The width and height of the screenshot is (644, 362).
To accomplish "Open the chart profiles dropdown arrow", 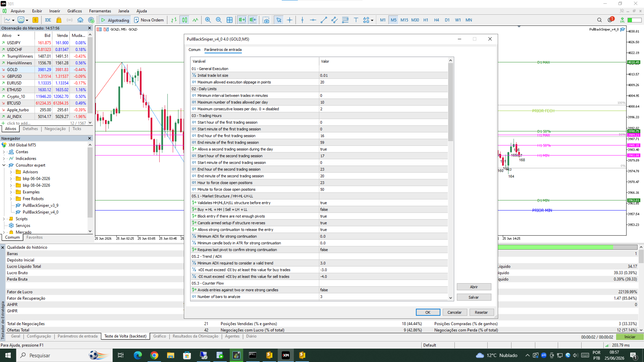I will point(27,20).
